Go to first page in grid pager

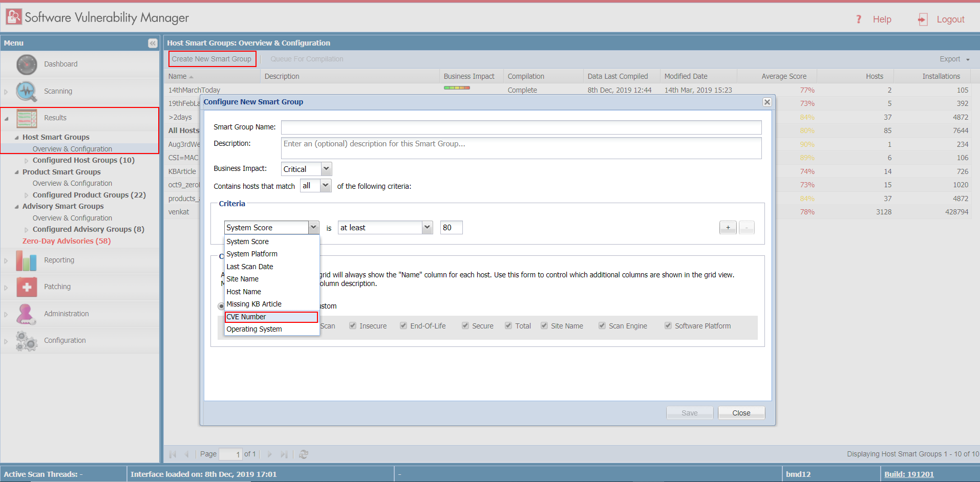173,454
